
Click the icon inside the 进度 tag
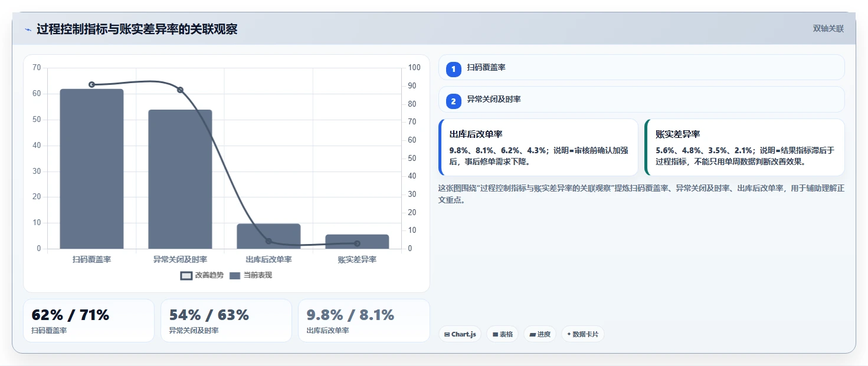[x=533, y=334]
